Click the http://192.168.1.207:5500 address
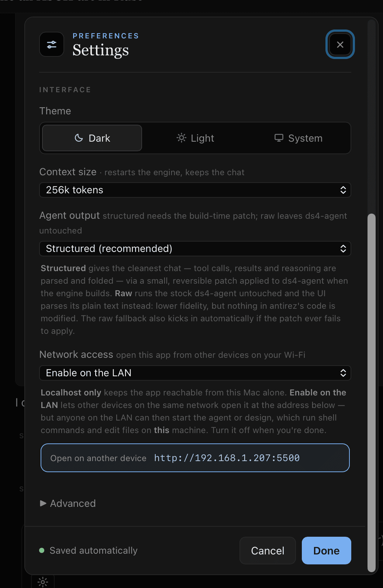This screenshot has width=383, height=588. pyautogui.click(x=227, y=458)
